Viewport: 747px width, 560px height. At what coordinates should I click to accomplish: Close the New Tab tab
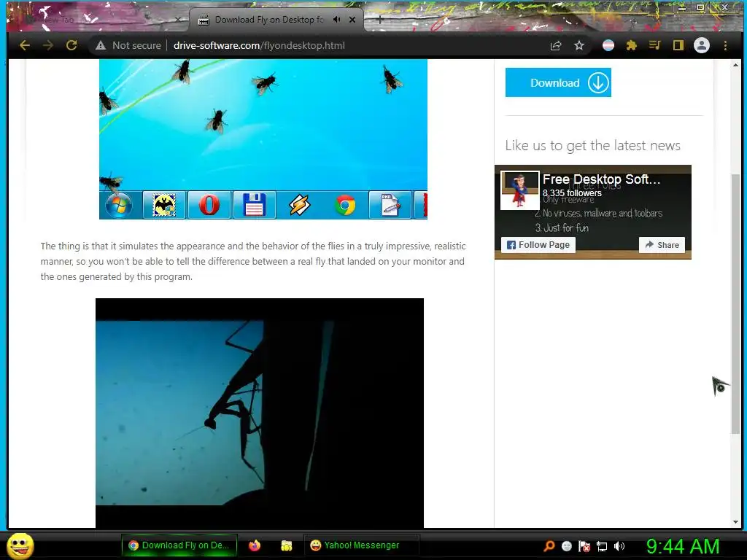point(178,20)
